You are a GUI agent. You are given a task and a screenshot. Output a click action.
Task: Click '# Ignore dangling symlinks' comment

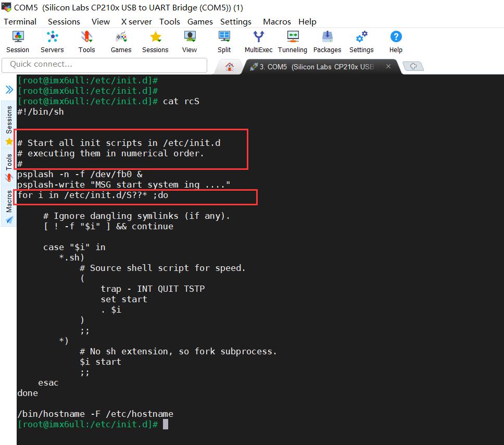coord(136,216)
